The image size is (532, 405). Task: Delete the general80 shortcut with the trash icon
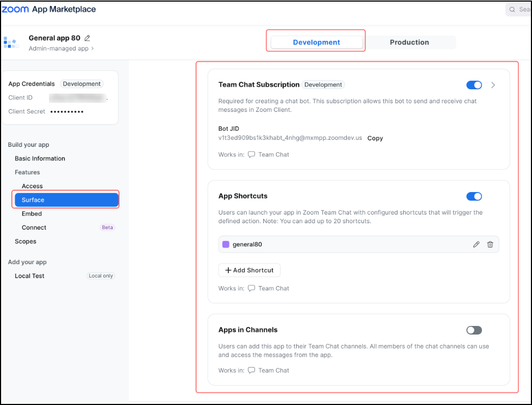(x=490, y=244)
